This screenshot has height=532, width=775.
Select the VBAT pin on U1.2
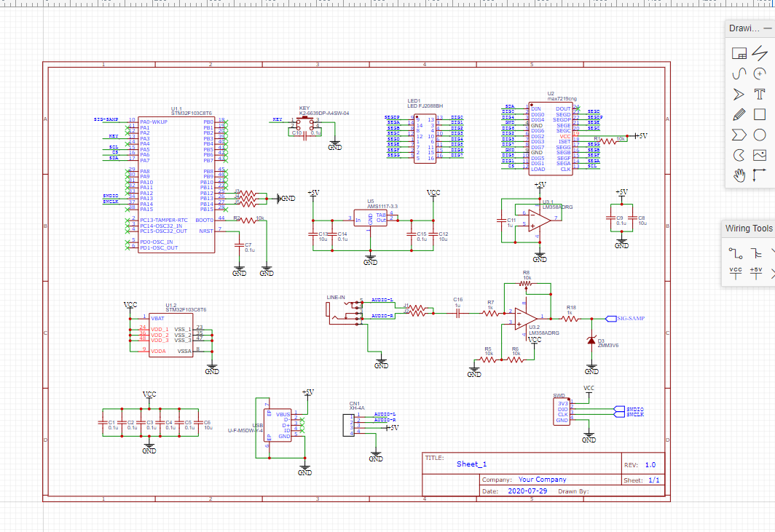tap(157, 319)
